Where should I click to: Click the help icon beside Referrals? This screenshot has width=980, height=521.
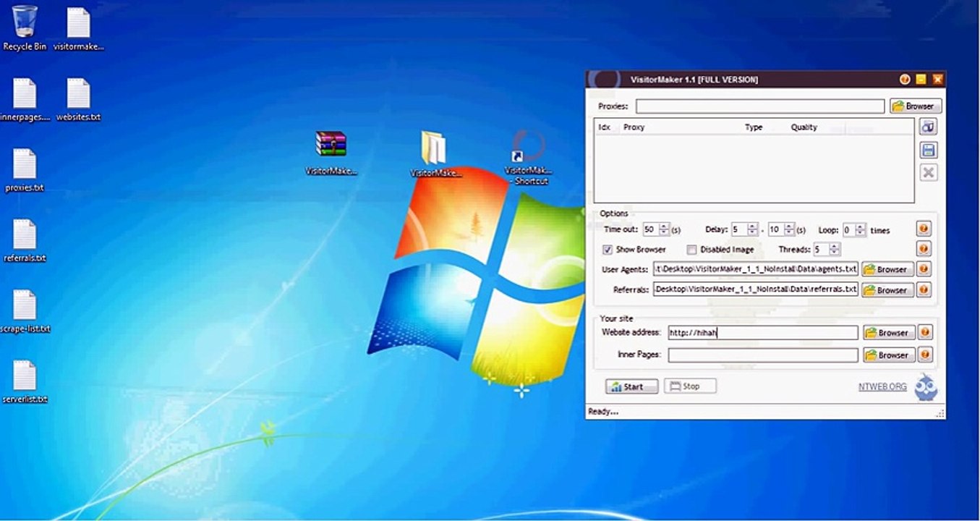(924, 289)
